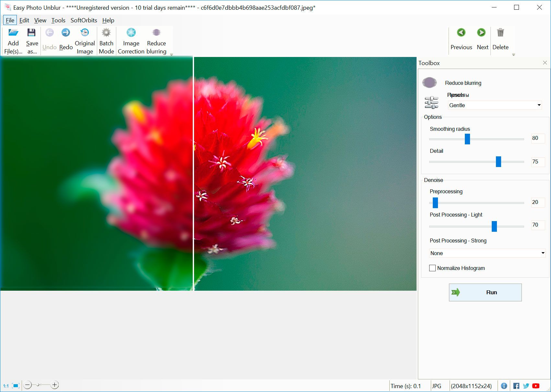Open the Presets dropdown showing Gentle

tap(494, 105)
